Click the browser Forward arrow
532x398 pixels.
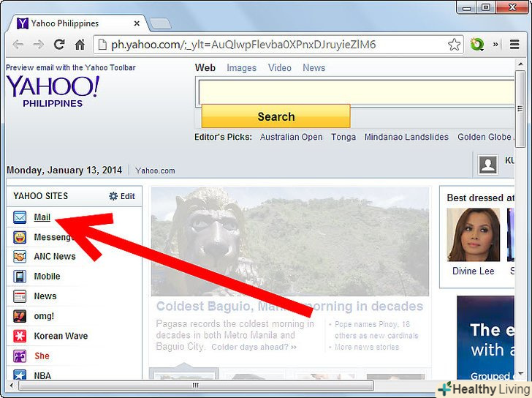click(x=38, y=45)
